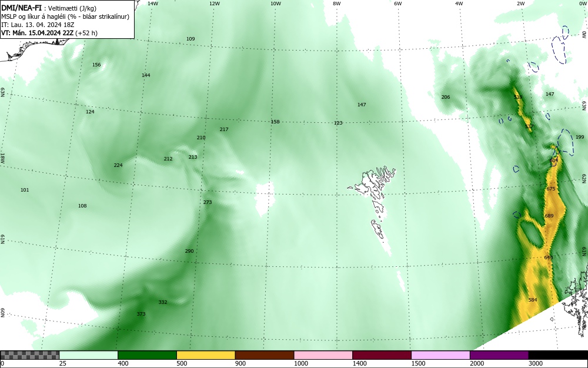Click legend scale label '900'

point(240,363)
